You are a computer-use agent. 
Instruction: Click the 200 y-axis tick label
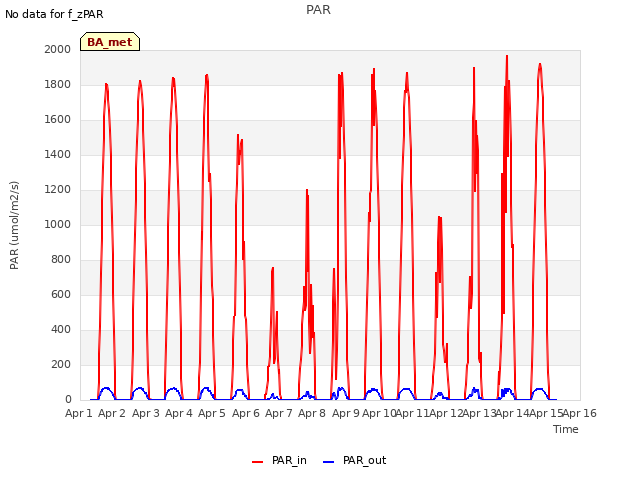61,364
